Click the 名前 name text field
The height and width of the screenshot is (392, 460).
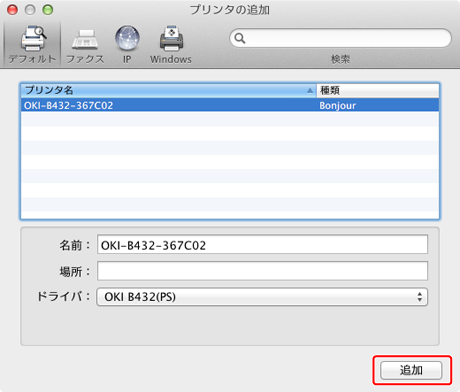[x=262, y=245]
